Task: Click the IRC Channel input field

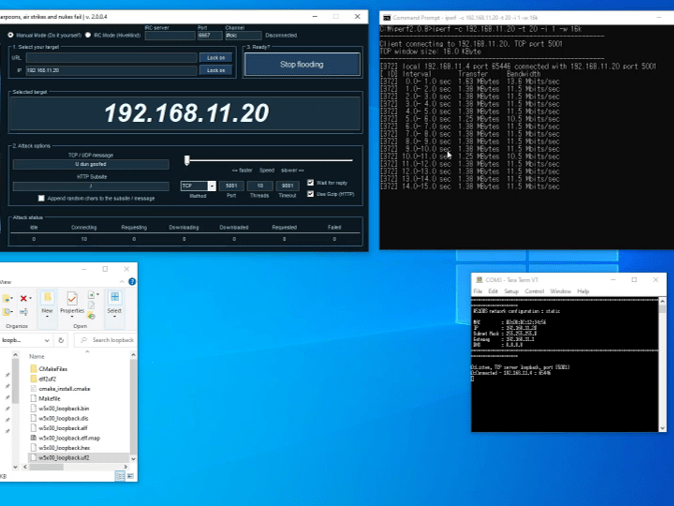Action: (243, 35)
